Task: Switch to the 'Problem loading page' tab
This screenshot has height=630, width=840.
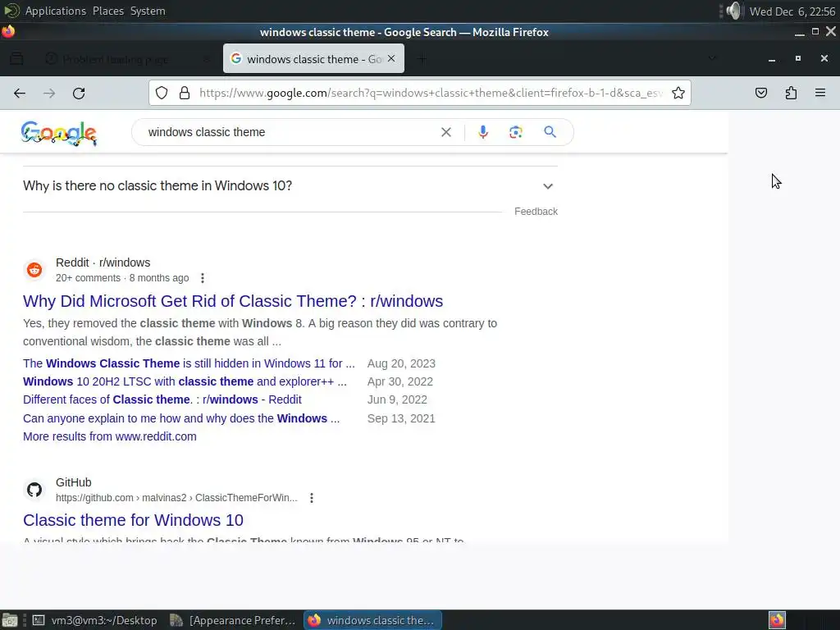Action: 115,59
